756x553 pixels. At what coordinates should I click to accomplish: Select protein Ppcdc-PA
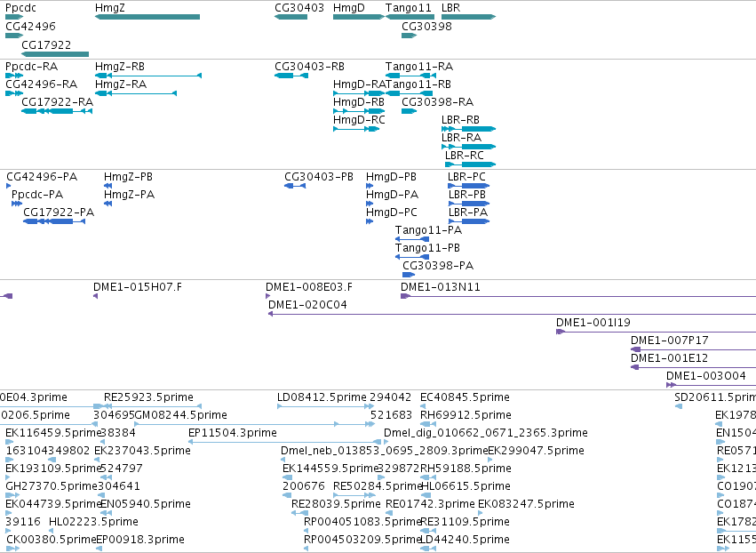tap(37, 195)
